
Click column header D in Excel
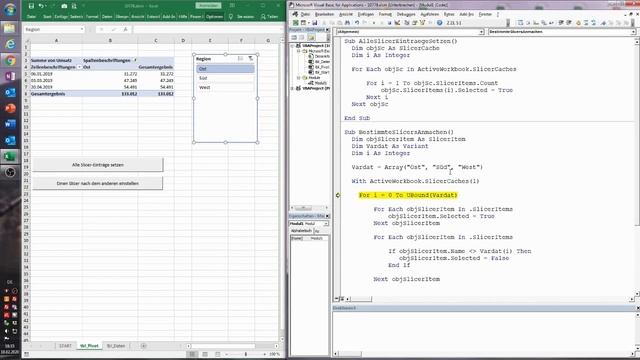(x=183, y=40)
